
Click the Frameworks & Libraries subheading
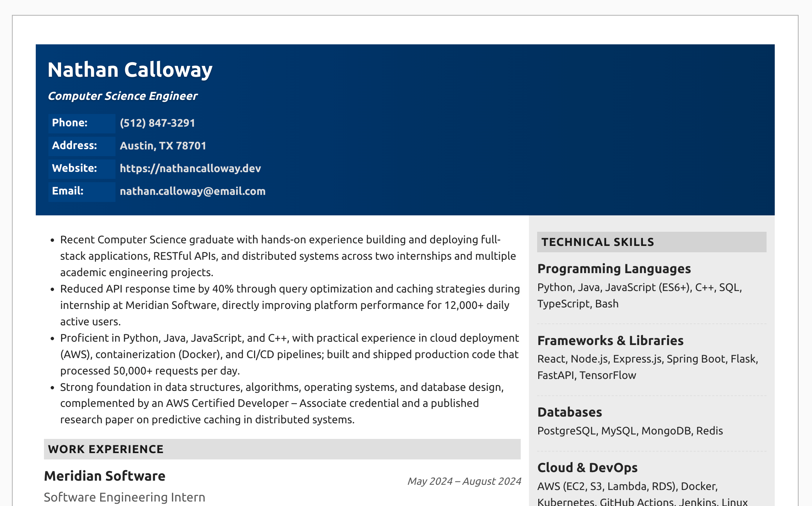(x=610, y=341)
